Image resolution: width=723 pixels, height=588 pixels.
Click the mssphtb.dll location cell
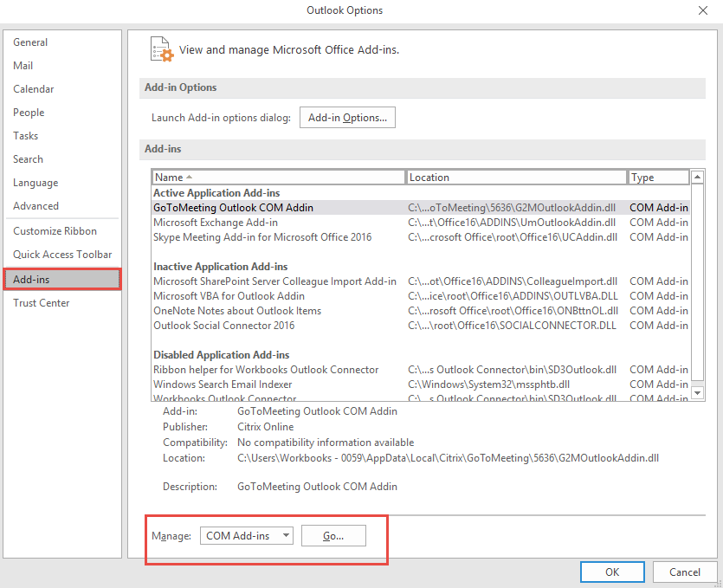coord(488,385)
